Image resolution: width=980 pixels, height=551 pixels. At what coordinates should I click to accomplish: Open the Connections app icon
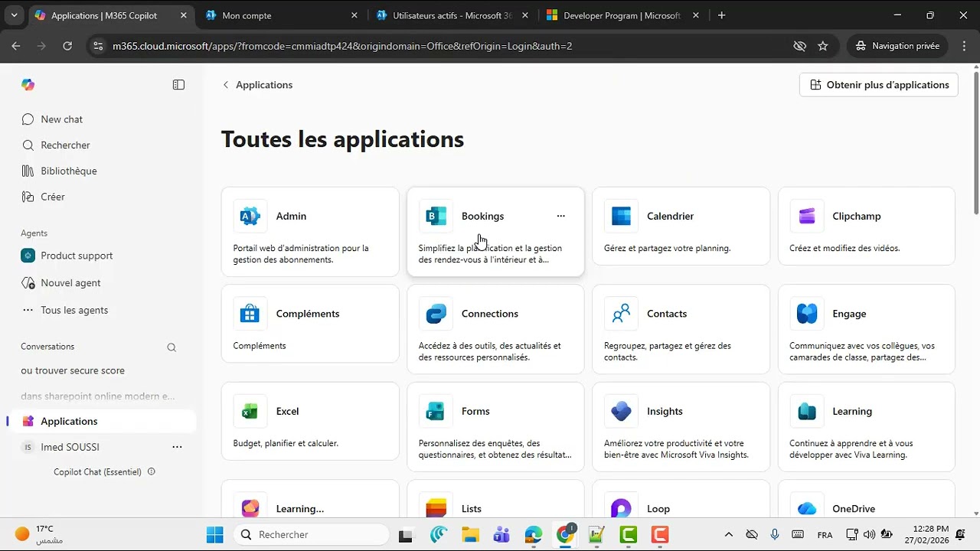pos(436,313)
